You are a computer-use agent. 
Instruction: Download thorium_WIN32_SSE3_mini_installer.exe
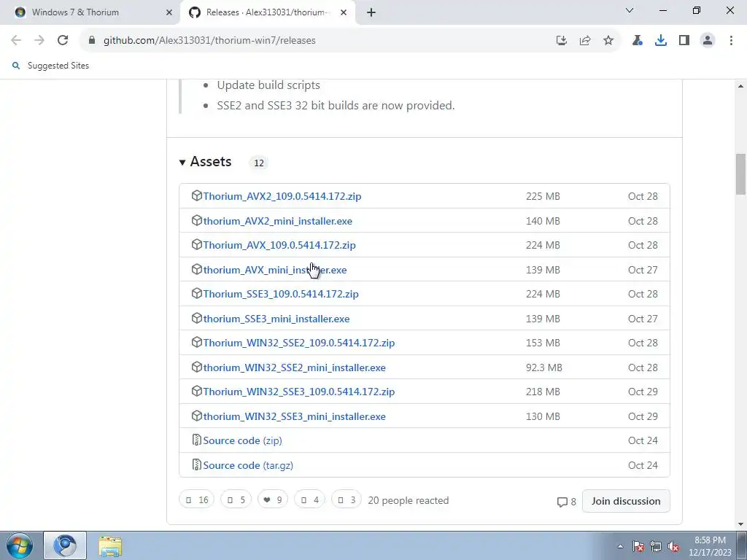pos(295,416)
